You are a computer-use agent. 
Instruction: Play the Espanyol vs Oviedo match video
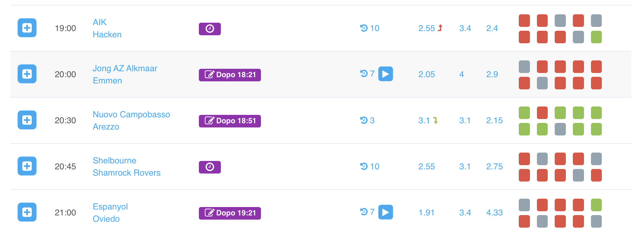tap(385, 212)
